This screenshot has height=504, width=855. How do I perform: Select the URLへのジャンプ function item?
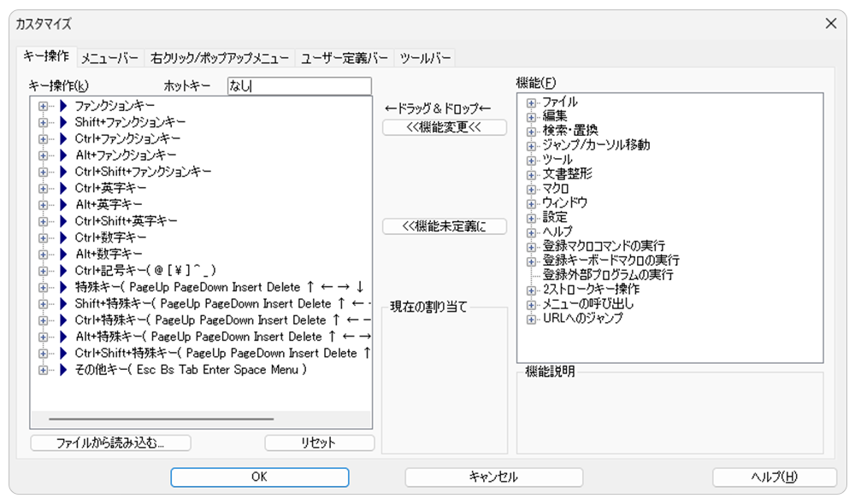(x=582, y=319)
